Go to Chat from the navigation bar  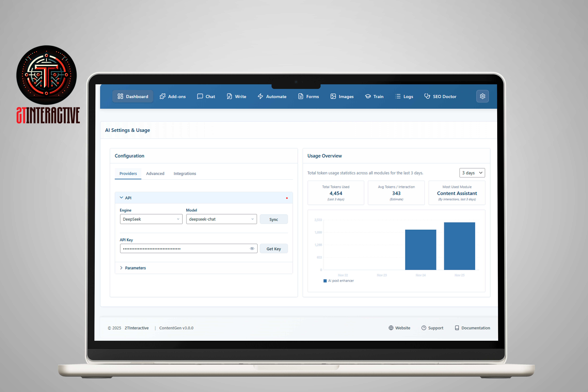[x=206, y=96]
